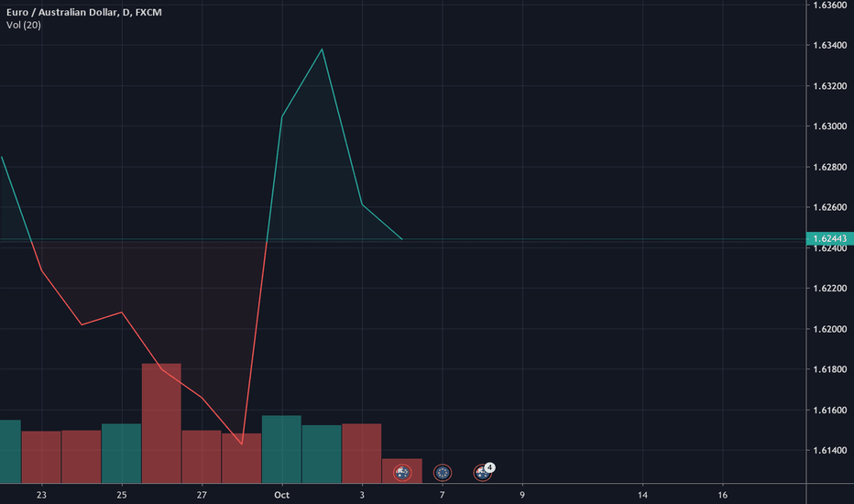Image resolution: width=854 pixels, height=504 pixels.
Task: Click the 1.62200 price scale label
Action: coord(829,289)
